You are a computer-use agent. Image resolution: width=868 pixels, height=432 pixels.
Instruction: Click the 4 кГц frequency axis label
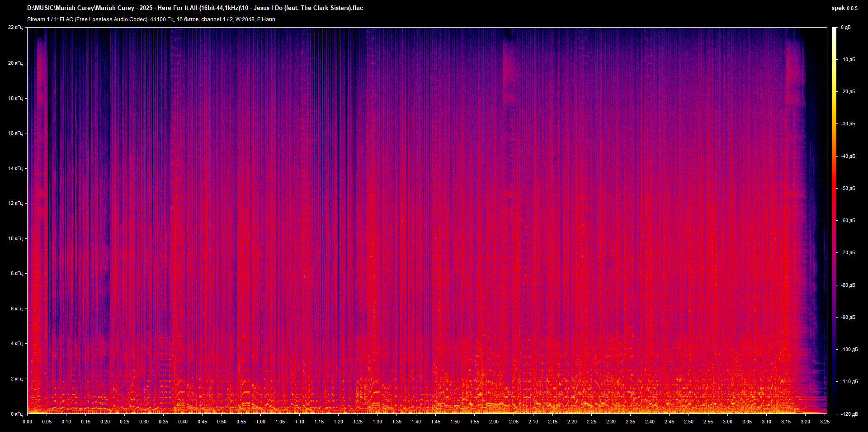17,343
